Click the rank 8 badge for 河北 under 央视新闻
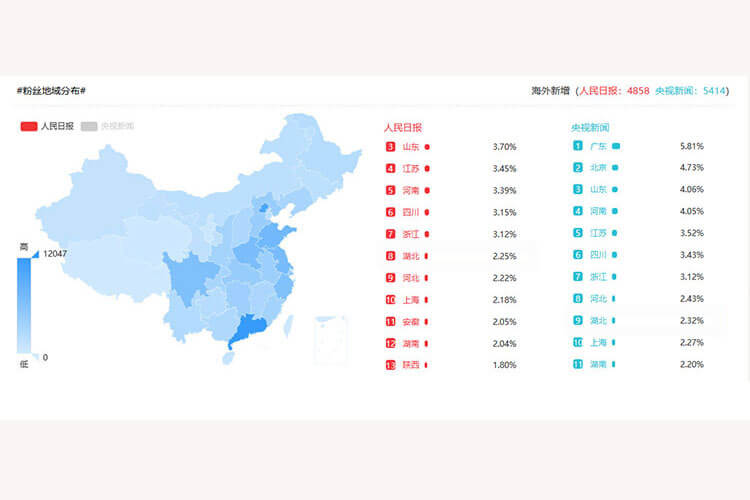This screenshot has height=500, width=750. [x=578, y=299]
